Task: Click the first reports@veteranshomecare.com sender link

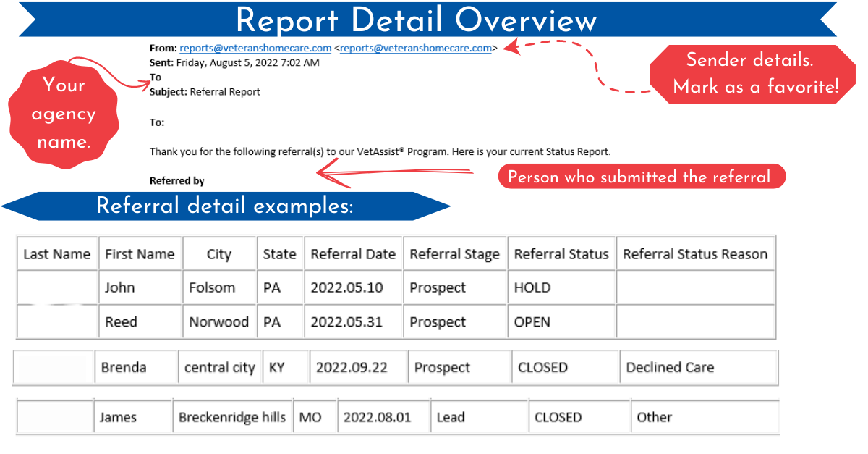Action: [255, 48]
